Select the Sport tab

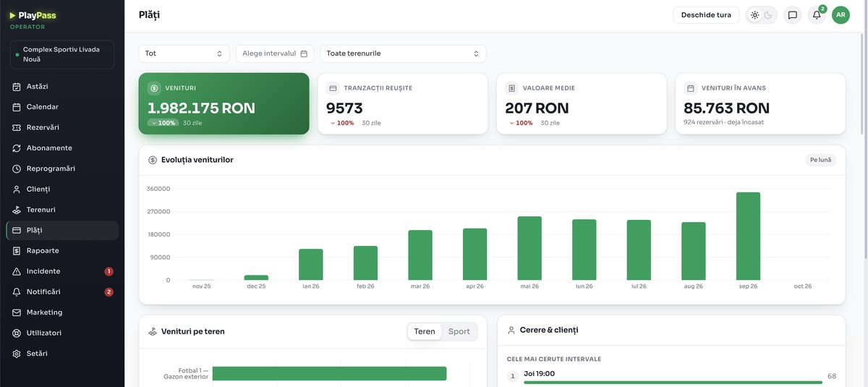(459, 331)
